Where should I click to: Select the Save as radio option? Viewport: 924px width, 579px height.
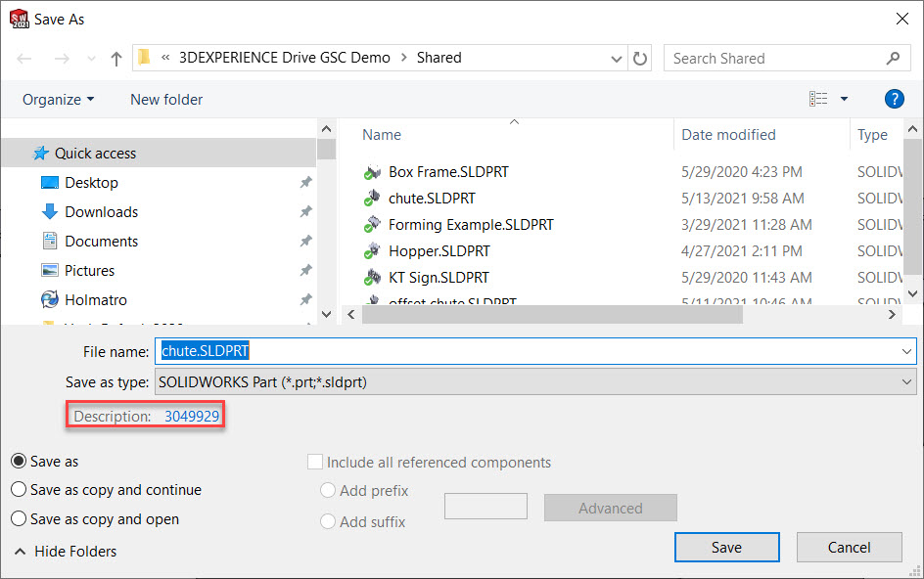tap(19, 462)
